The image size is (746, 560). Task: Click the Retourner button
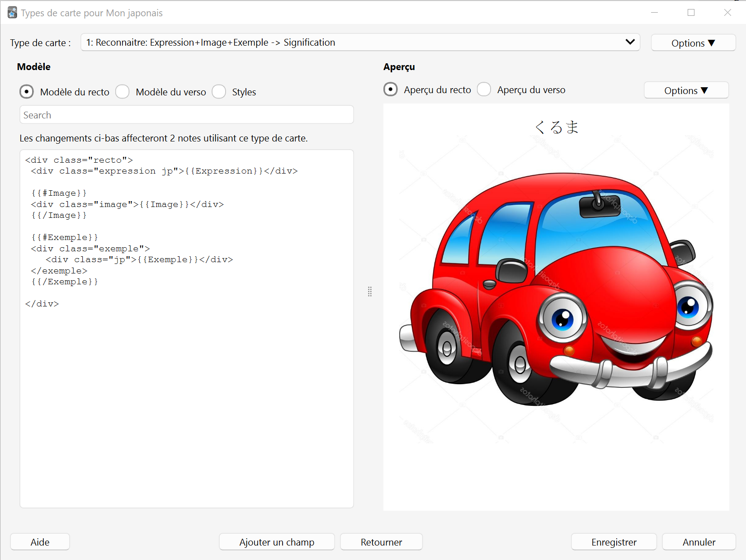[x=381, y=542]
